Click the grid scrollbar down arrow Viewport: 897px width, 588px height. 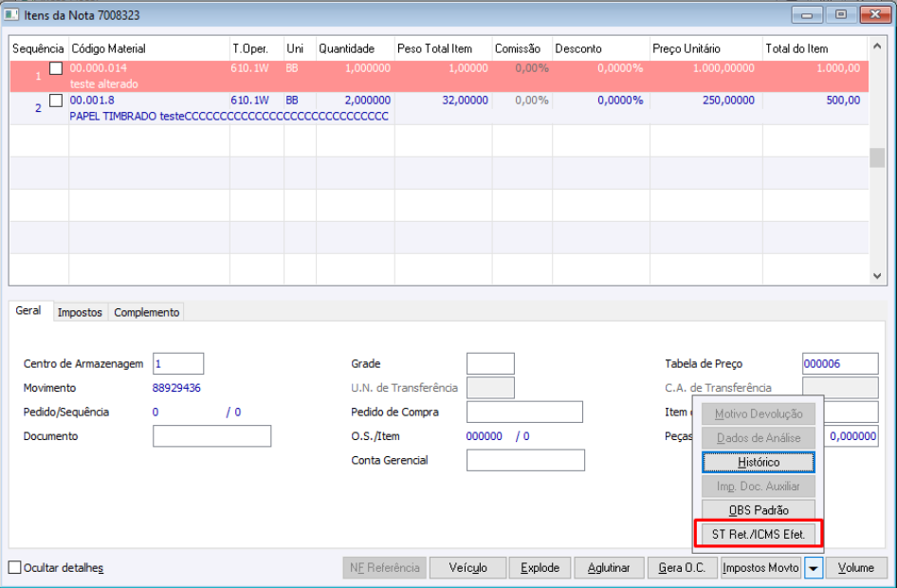click(877, 276)
